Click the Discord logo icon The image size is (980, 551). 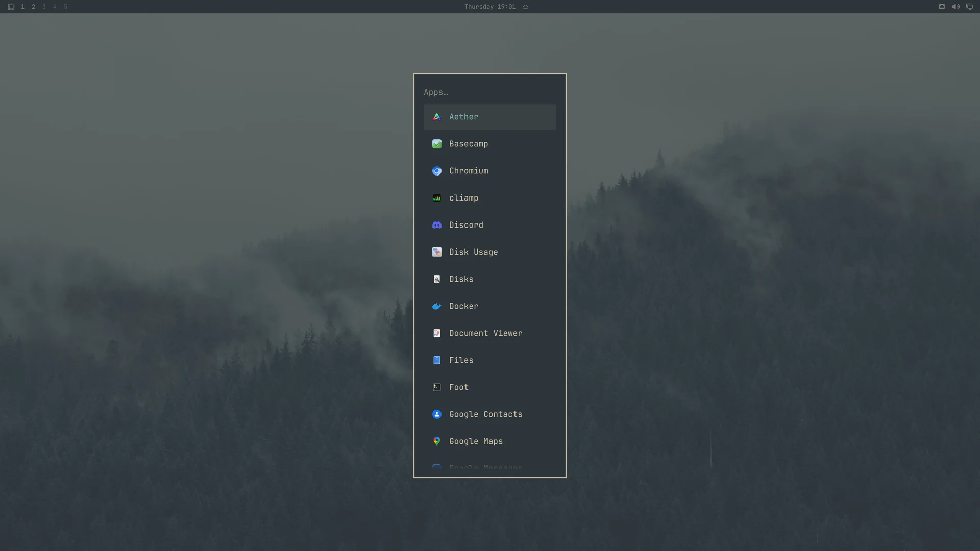click(437, 225)
